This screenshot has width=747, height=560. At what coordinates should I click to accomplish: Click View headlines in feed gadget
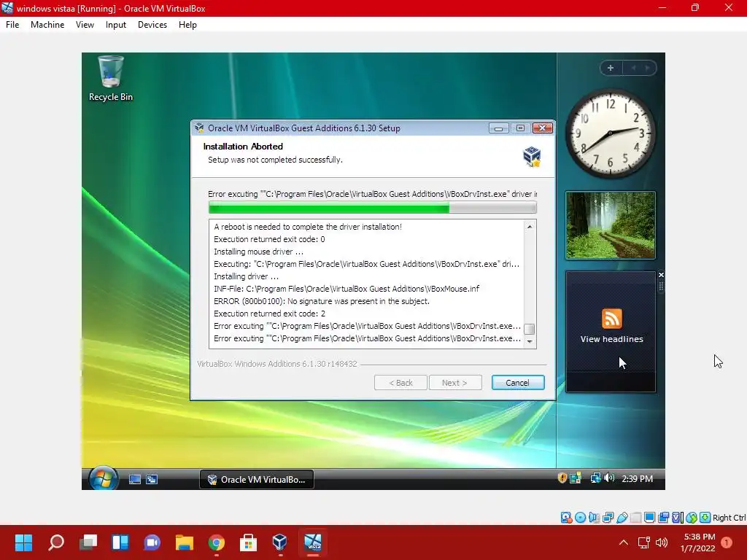(x=612, y=339)
